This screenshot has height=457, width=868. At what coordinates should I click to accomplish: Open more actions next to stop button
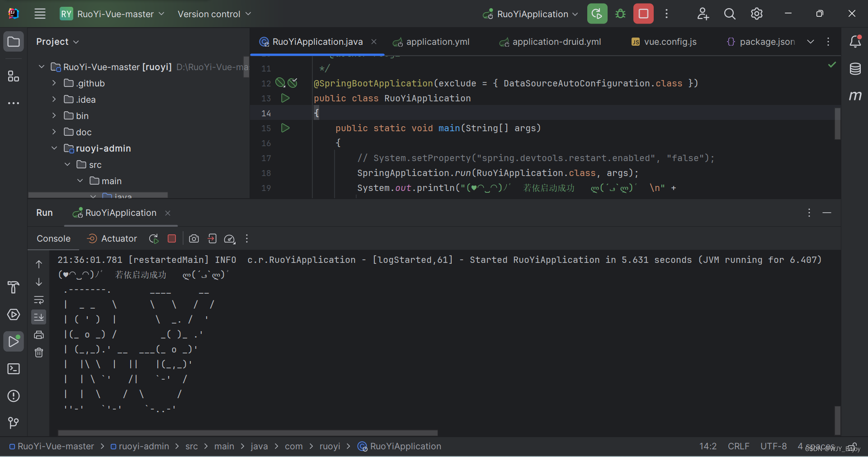(x=666, y=14)
